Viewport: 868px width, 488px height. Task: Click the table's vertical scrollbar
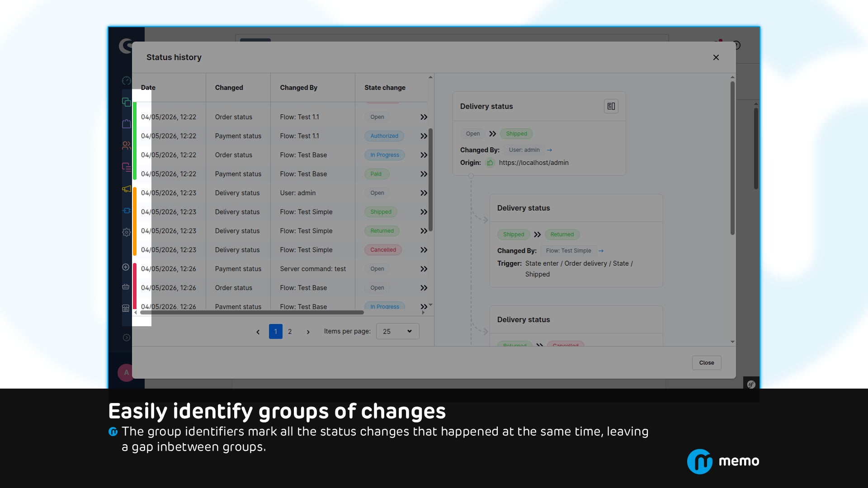[431, 180]
